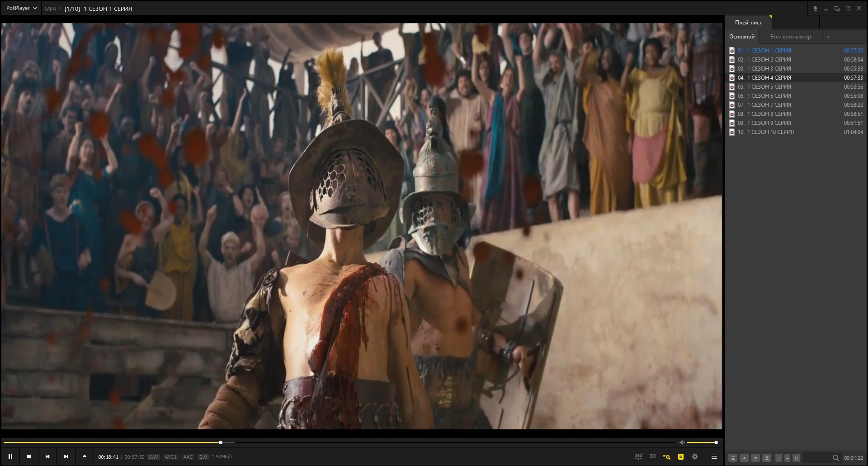Screen dimensions: 868x466
Task: Click the S/W decoder indicator
Action: click(153, 457)
